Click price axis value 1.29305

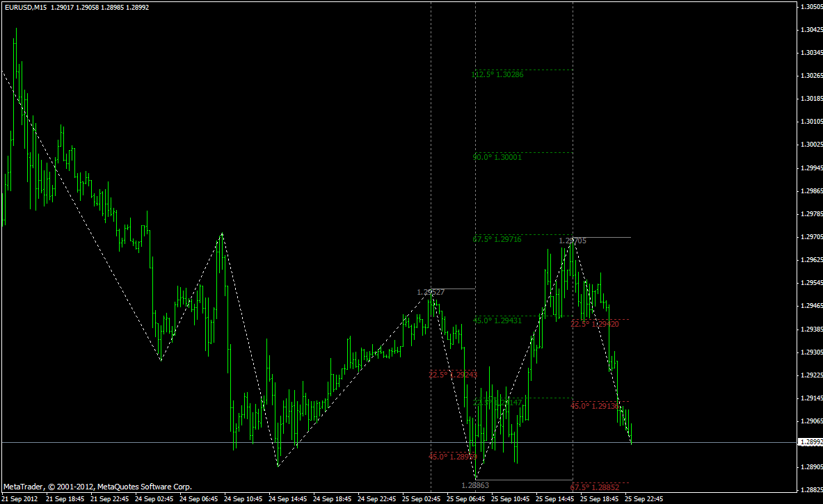click(x=811, y=352)
